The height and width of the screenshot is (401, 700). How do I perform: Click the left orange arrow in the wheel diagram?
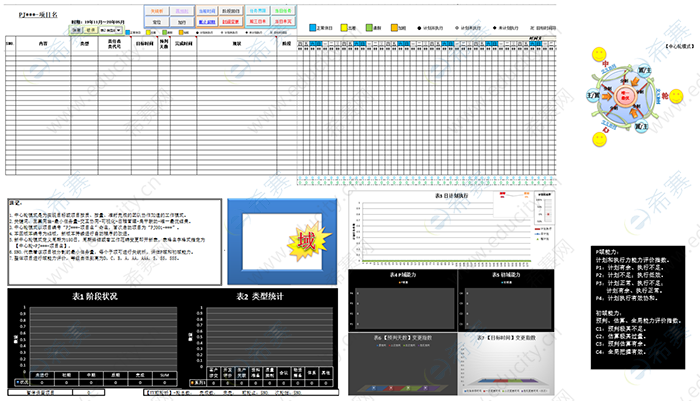pyautogui.click(x=607, y=96)
